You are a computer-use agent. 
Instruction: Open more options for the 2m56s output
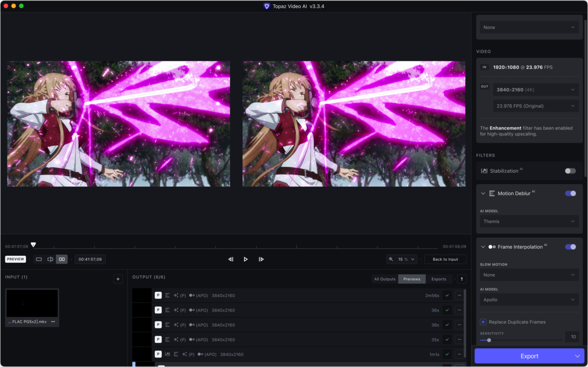click(x=459, y=296)
